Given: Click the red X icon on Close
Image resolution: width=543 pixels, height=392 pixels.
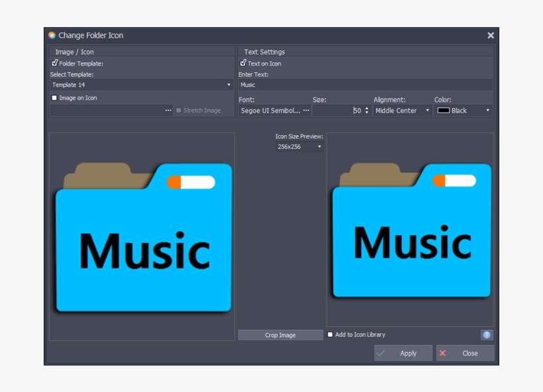Looking at the screenshot, I should point(442,353).
